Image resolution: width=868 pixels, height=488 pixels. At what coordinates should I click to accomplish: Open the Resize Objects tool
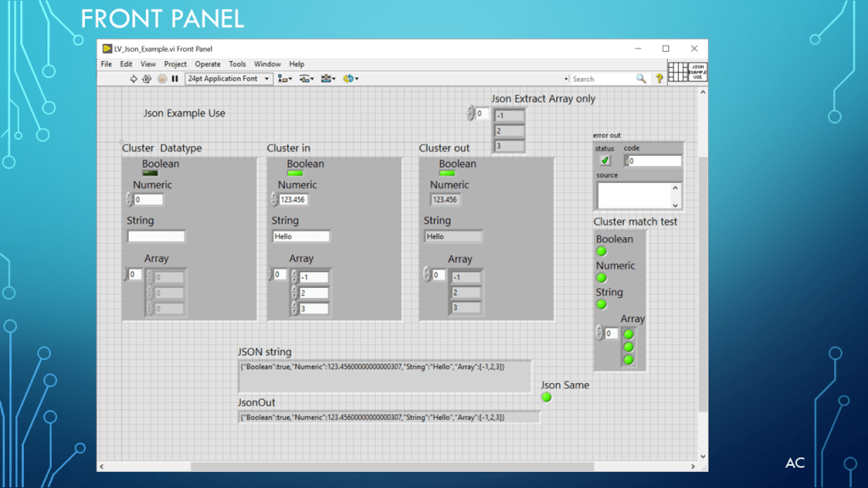click(x=328, y=79)
